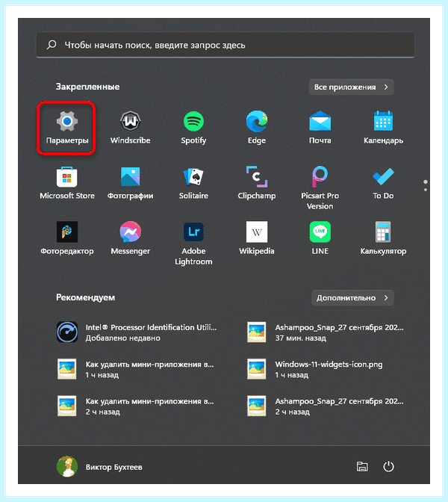Show all apps via Все приложения
The width and height of the screenshot is (448, 502).
[351, 87]
